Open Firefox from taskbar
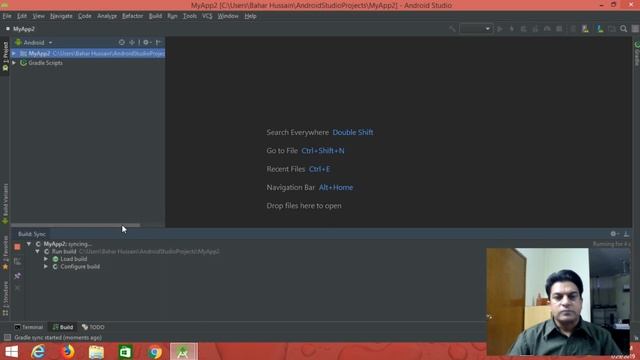 point(68,351)
